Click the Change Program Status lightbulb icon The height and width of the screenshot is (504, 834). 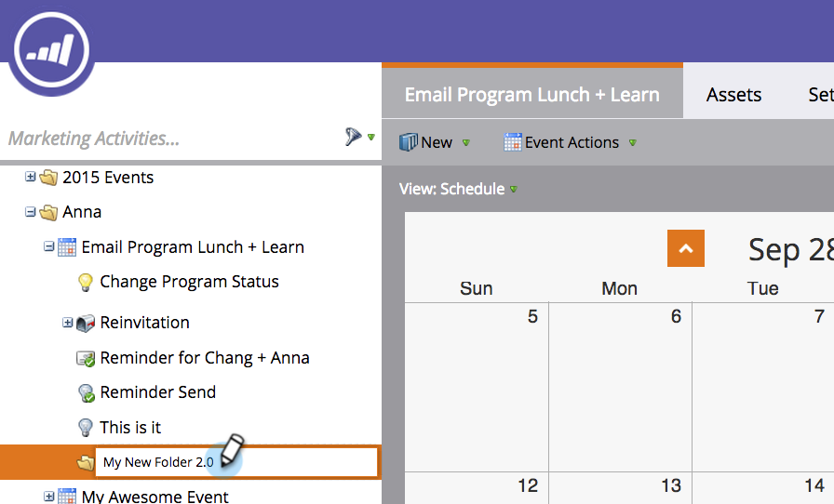(85, 282)
